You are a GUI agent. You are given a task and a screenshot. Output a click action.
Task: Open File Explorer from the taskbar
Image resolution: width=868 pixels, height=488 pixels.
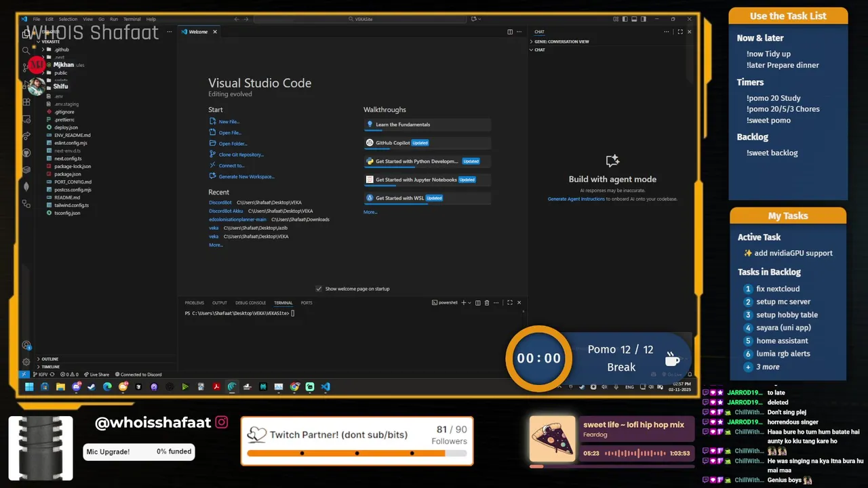click(x=60, y=387)
